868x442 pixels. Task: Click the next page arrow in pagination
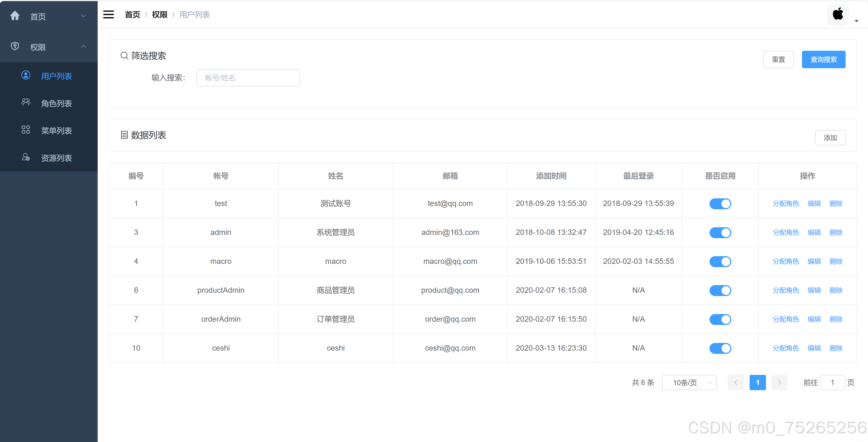click(x=779, y=382)
